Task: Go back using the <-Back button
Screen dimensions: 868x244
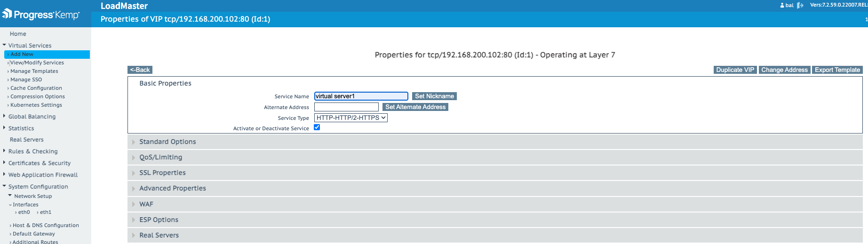Action: (x=140, y=70)
